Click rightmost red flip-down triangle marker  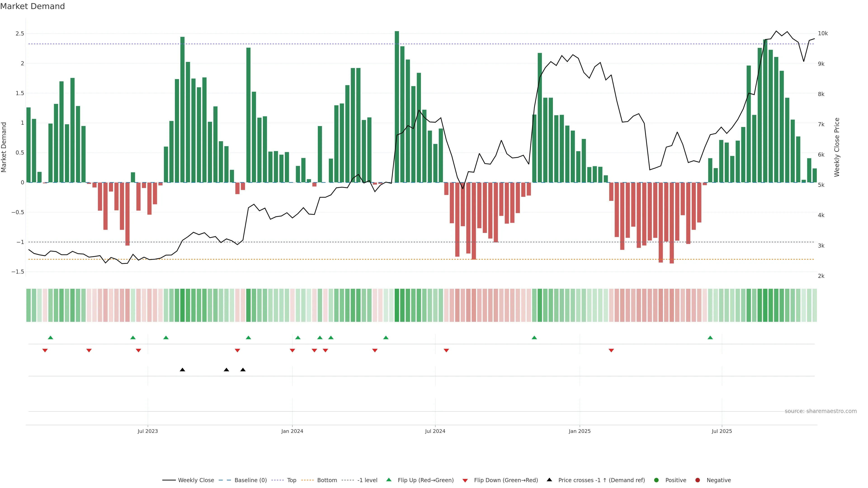point(611,351)
